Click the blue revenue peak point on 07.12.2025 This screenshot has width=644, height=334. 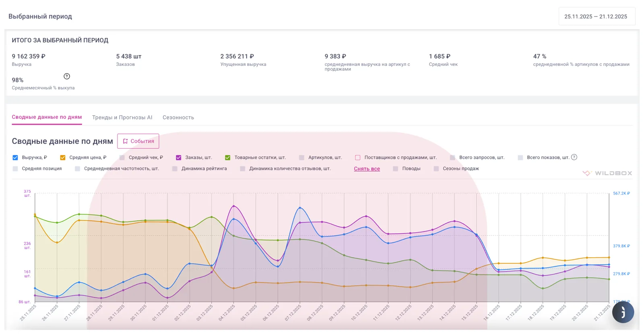point(300,208)
